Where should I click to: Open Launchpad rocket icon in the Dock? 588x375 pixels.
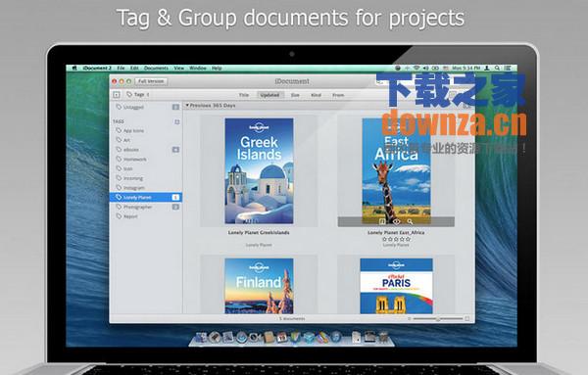point(215,337)
